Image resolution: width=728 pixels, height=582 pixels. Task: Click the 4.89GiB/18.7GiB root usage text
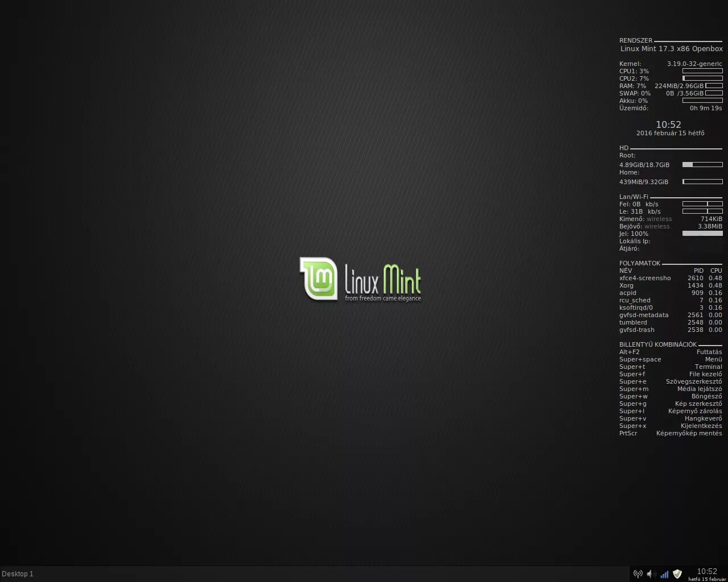pos(644,165)
